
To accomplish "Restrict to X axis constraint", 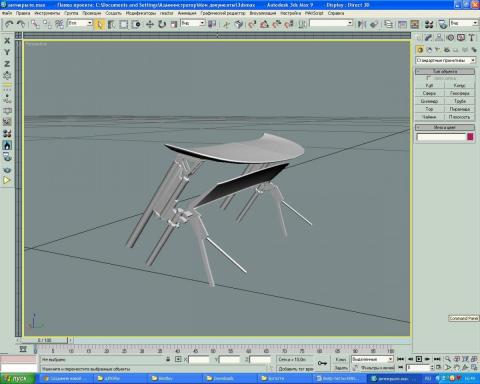I will pos(7,41).
